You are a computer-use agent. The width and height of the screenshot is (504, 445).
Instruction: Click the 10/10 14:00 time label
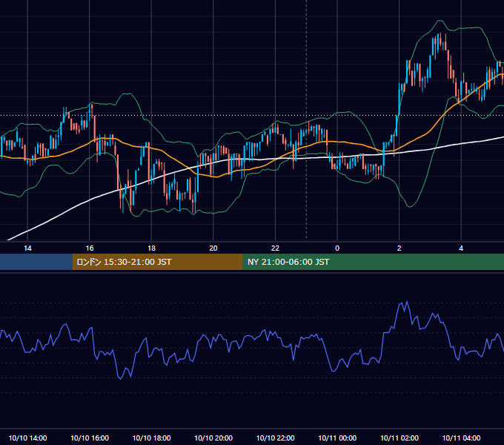(x=27, y=438)
